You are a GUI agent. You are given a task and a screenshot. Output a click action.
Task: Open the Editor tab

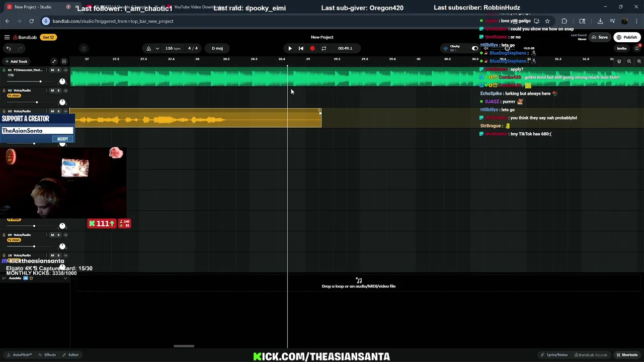[71, 355]
